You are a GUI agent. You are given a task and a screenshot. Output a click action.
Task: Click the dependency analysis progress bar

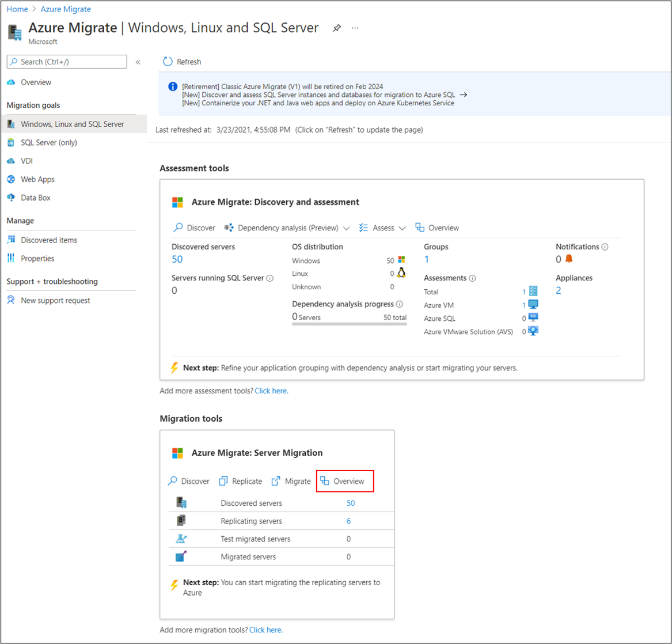point(349,324)
